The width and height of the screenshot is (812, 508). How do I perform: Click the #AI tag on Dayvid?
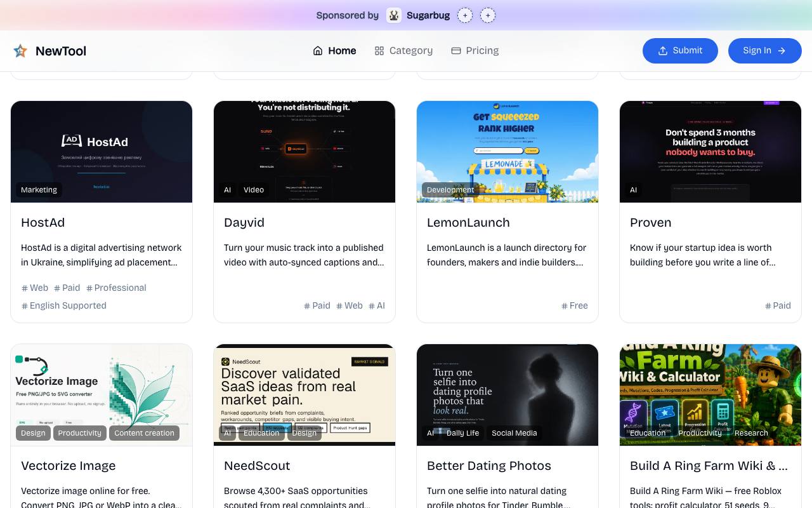tap(377, 305)
